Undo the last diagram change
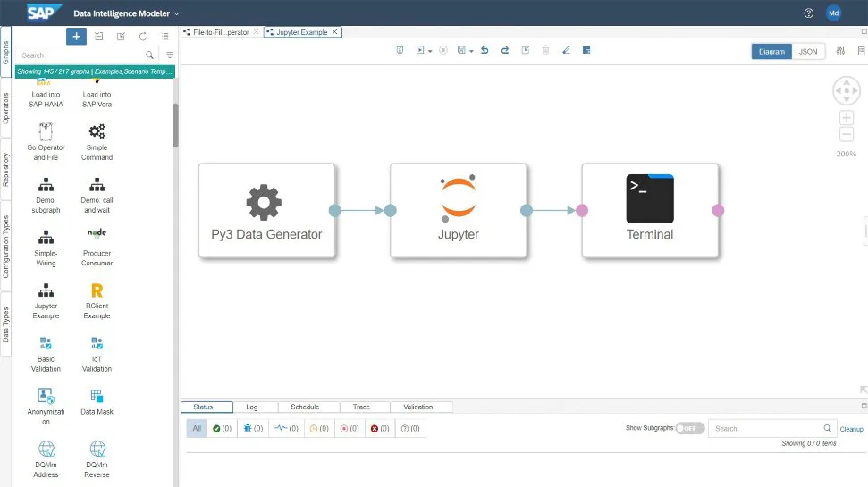Screen dimensions: 868x487 [x=485, y=50]
